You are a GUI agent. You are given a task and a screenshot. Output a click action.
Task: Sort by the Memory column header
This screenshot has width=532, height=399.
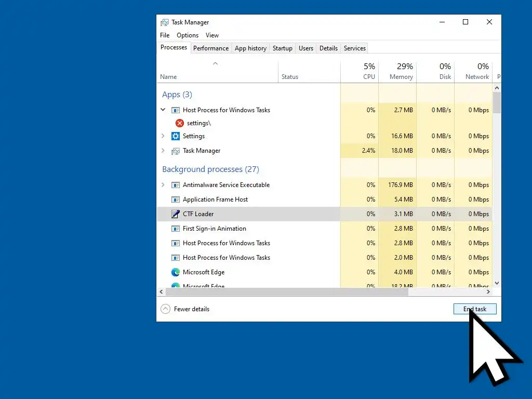[397, 72]
